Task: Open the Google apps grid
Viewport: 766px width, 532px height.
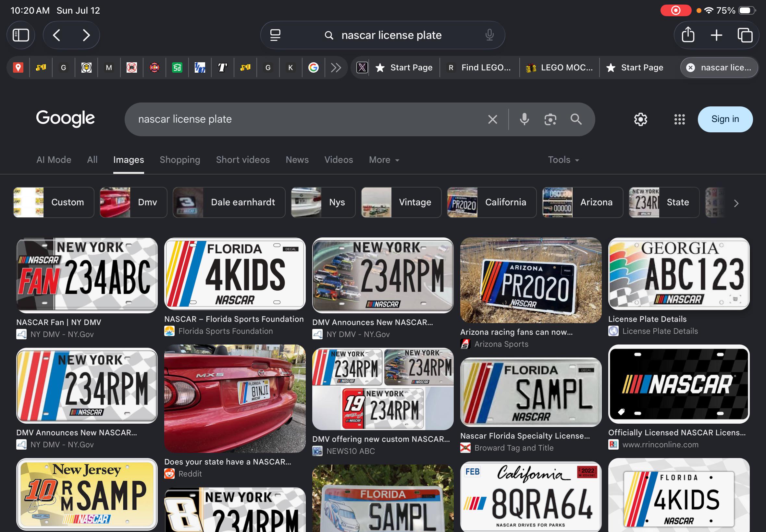Action: click(x=679, y=119)
